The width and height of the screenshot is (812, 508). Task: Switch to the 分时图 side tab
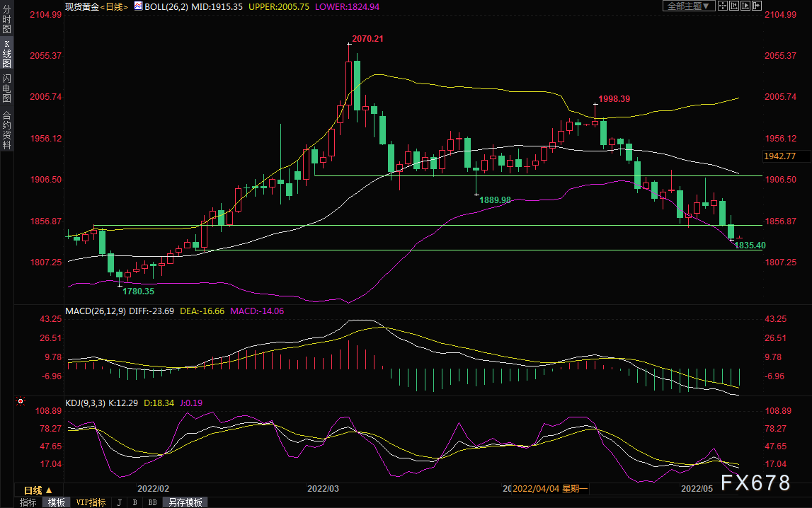click(x=7, y=19)
